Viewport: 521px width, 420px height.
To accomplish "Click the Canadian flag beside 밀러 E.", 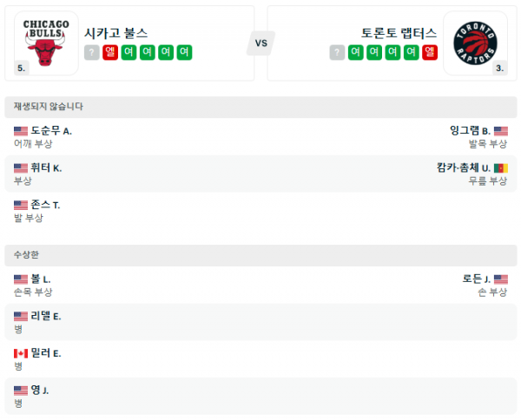I will (21, 353).
